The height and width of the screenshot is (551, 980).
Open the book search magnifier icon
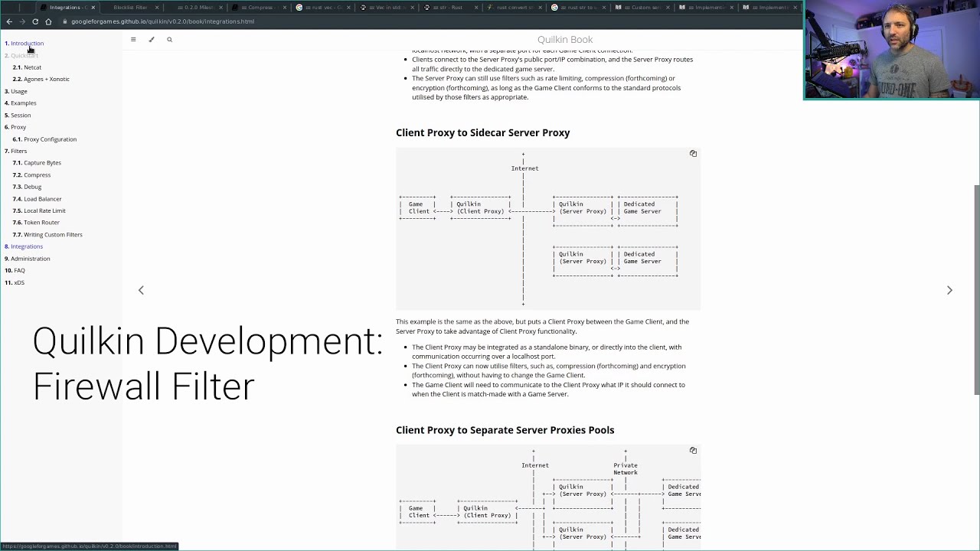pos(170,39)
